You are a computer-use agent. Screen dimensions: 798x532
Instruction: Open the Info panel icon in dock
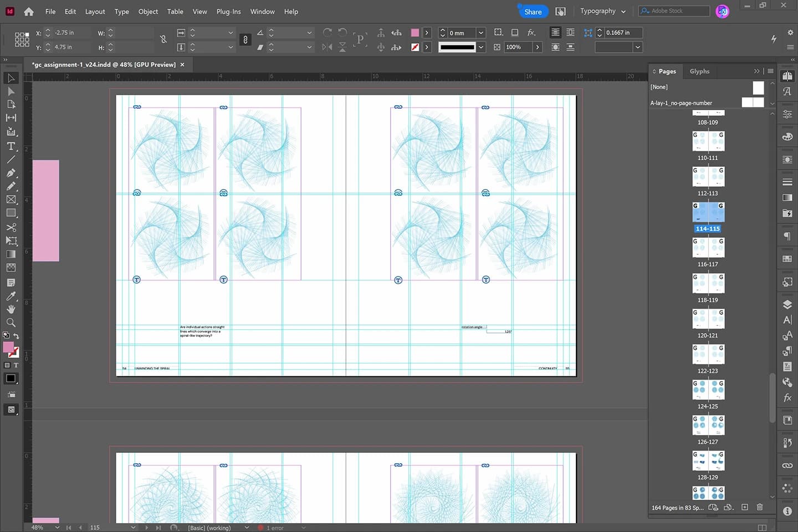(787, 511)
